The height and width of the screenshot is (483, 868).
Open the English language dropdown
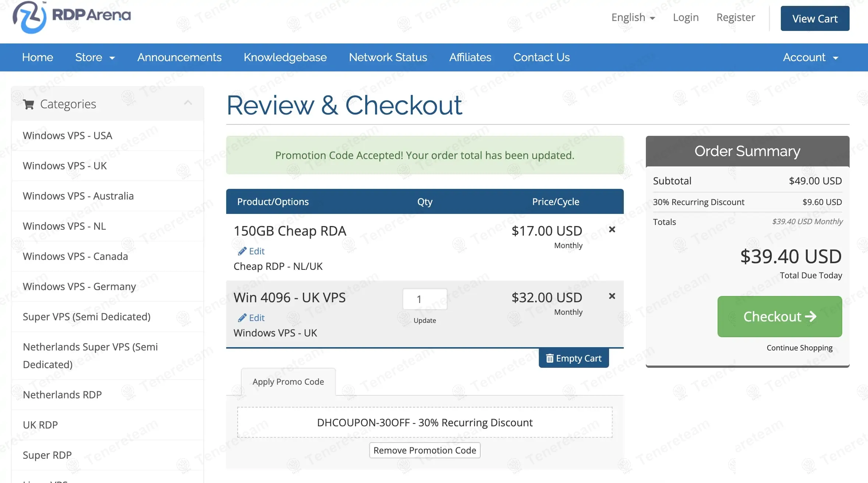[633, 18]
